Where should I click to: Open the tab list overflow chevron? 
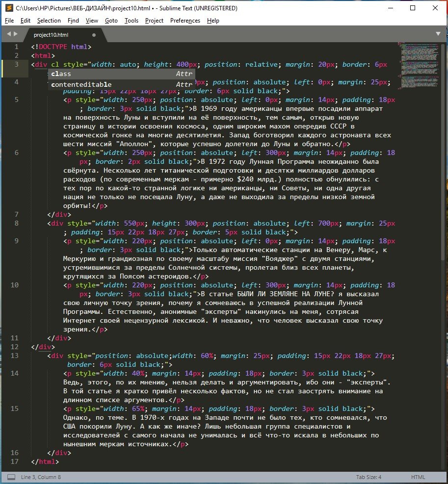click(x=438, y=34)
